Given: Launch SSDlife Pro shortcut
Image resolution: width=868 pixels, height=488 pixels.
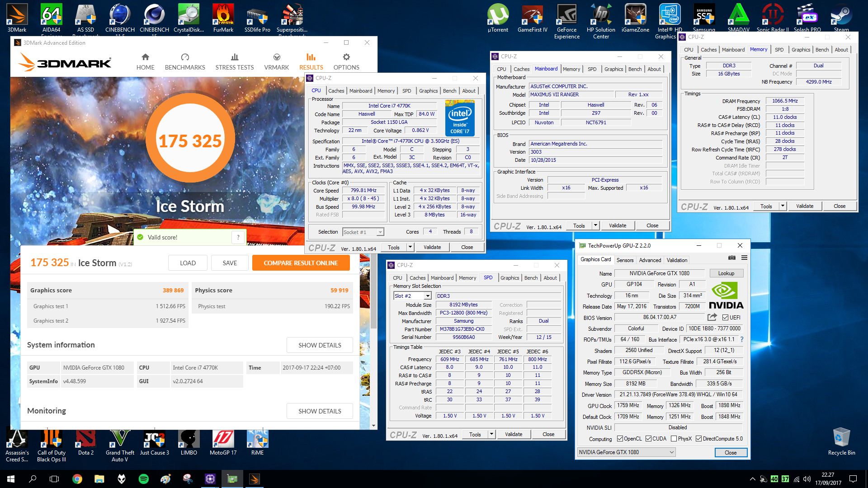Looking at the screenshot, I should tap(257, 18).
